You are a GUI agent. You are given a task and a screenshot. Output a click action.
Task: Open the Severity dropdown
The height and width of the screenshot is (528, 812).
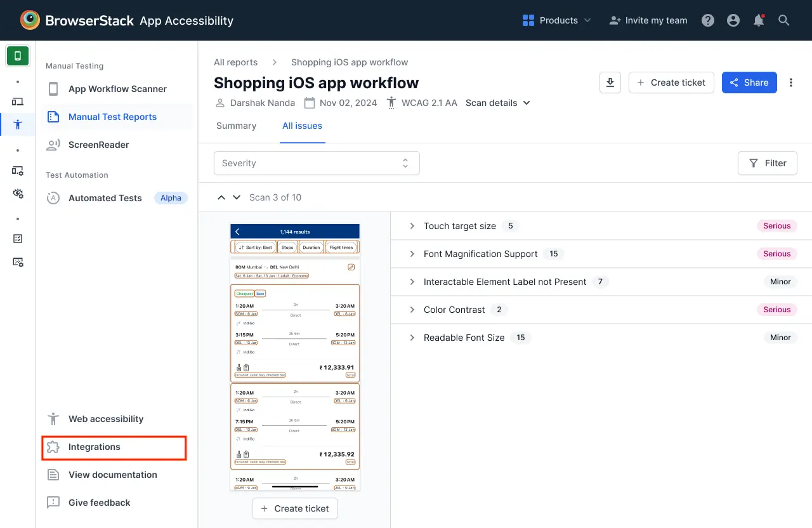coord(317,163)
